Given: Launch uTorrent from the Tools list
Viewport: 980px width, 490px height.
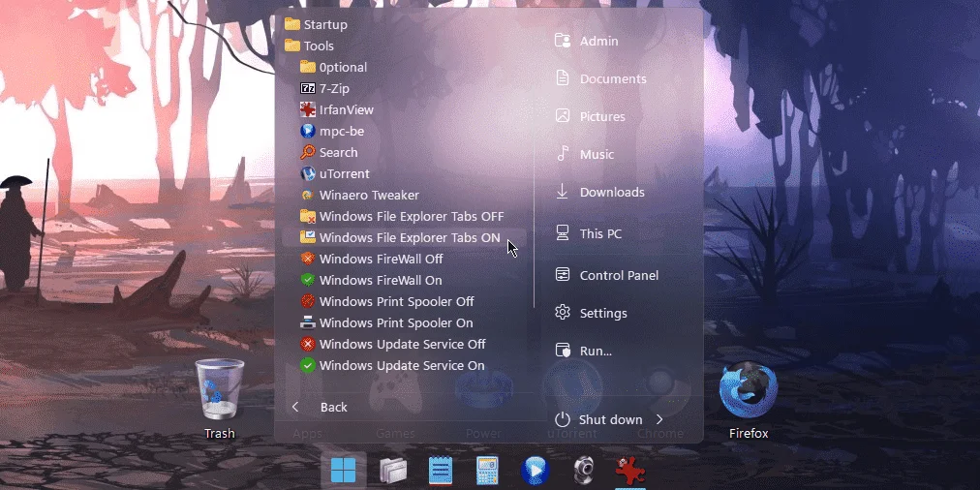Looking at the screenshot, I should 334,173.
